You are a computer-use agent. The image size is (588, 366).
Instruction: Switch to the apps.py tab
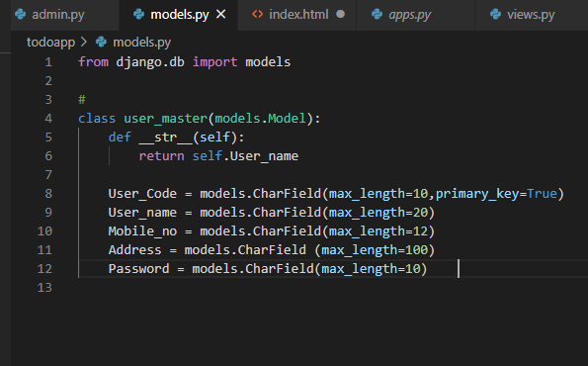pyautogui.click(x=415, y=15)
